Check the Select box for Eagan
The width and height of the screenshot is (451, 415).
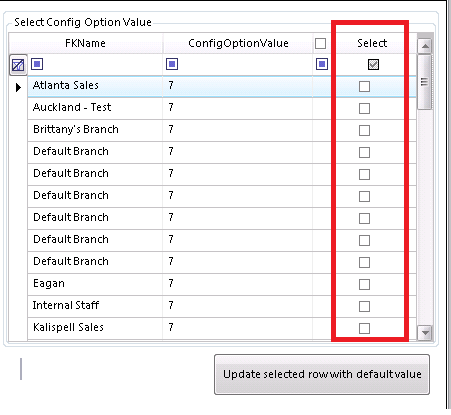coord(364,284)
